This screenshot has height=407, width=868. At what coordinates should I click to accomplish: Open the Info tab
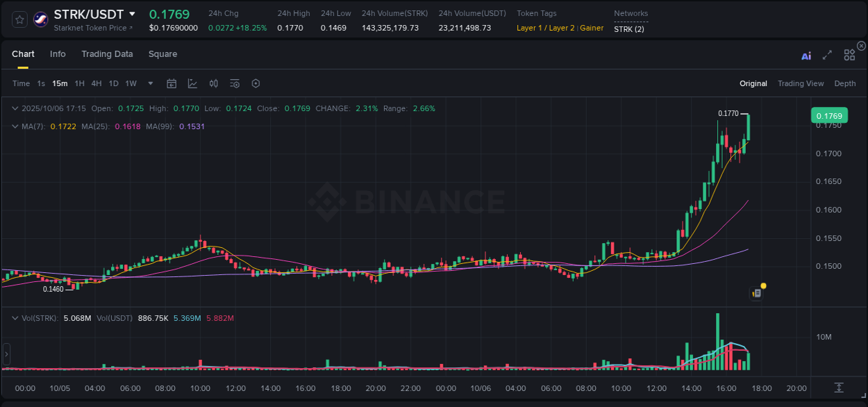coord(58,54)
